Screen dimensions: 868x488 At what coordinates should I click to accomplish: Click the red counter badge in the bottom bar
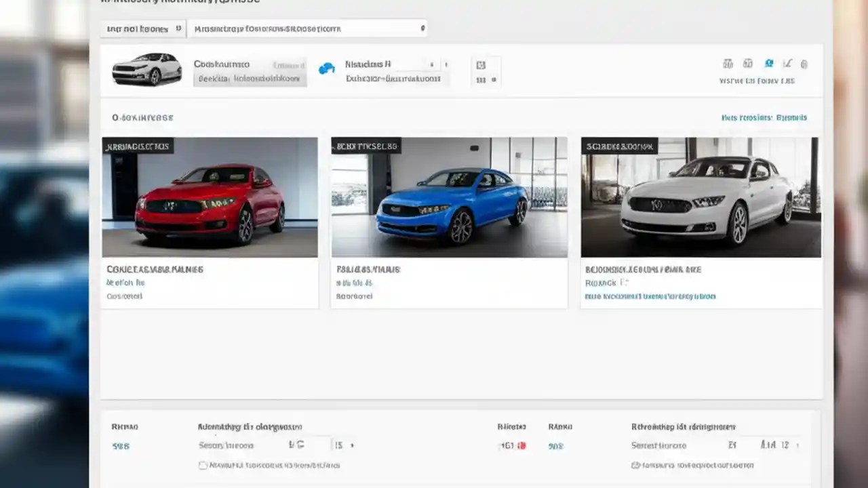522,446
